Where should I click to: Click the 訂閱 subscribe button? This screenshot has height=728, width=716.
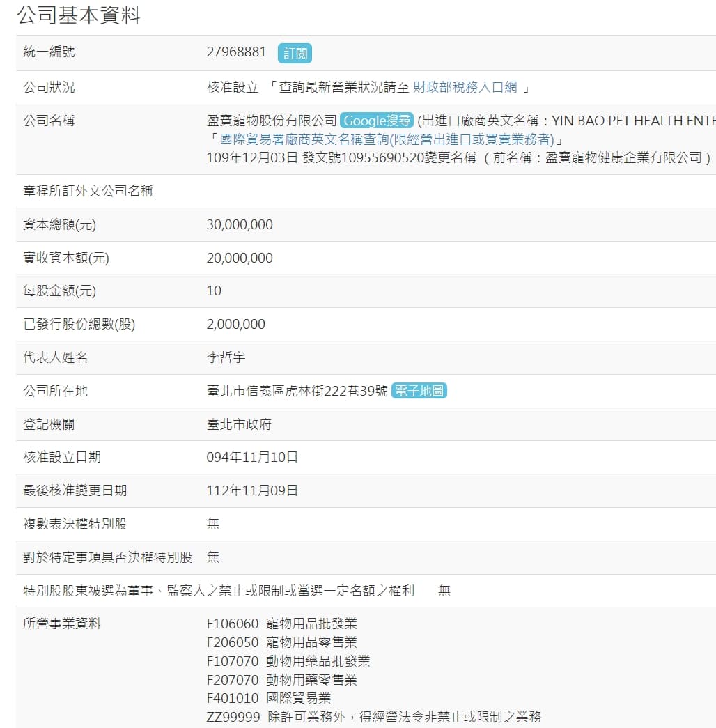[x=295, y=54]
